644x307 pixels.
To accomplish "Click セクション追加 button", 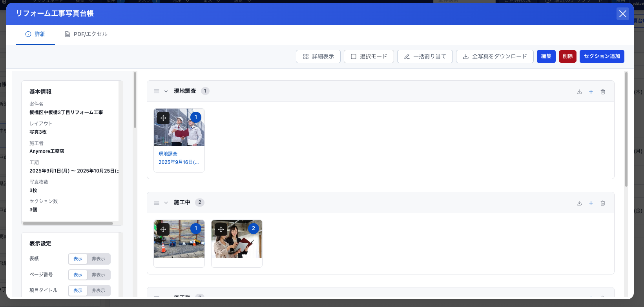I will tap(602, 56).
